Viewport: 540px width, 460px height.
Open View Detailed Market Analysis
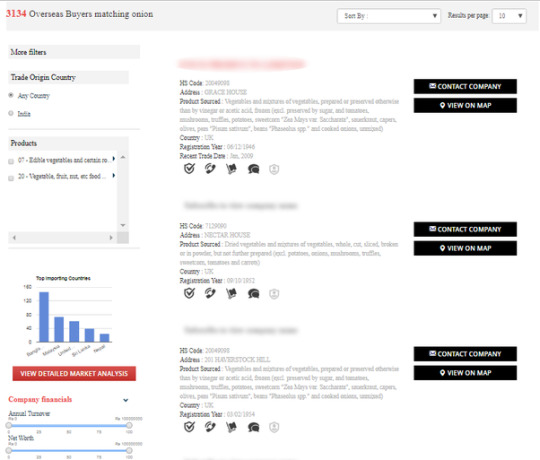point(74,374)
